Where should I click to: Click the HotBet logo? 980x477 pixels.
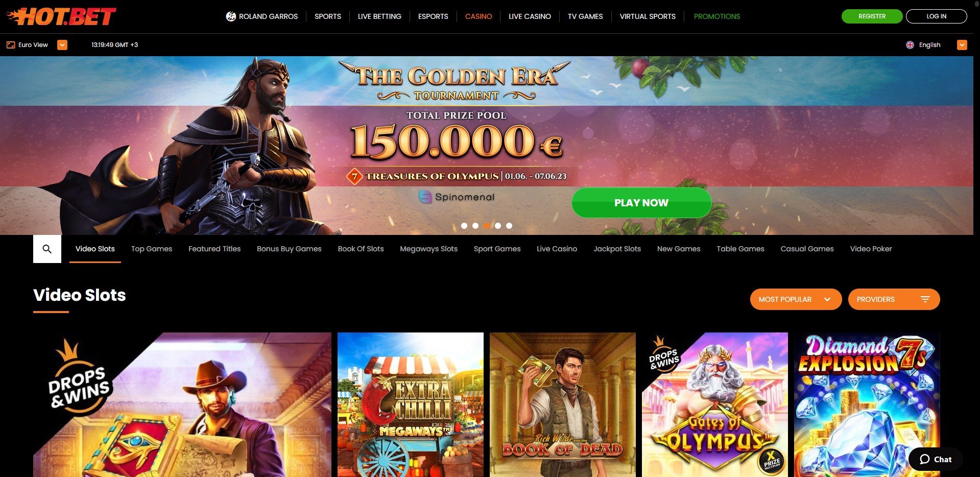(61, 16)
